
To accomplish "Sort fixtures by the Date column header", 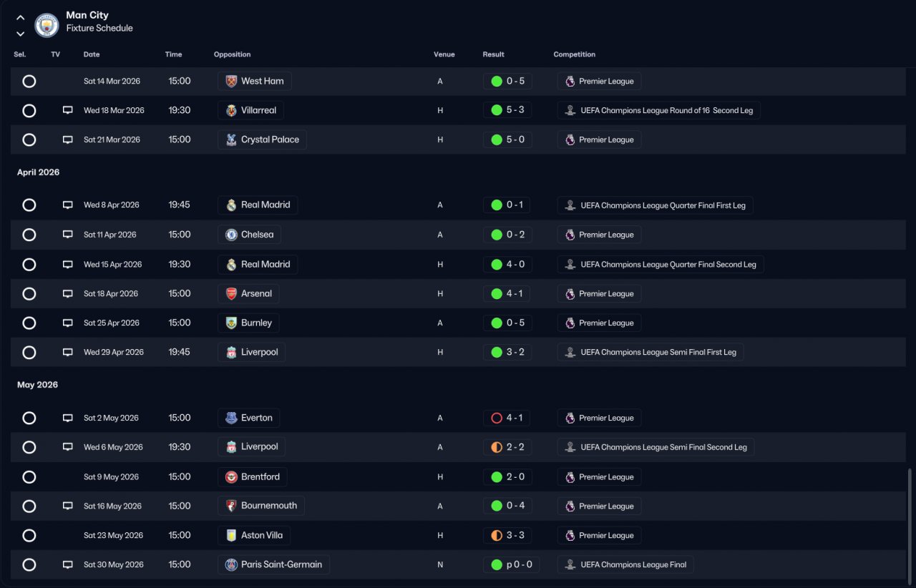I will click(92, 54).
